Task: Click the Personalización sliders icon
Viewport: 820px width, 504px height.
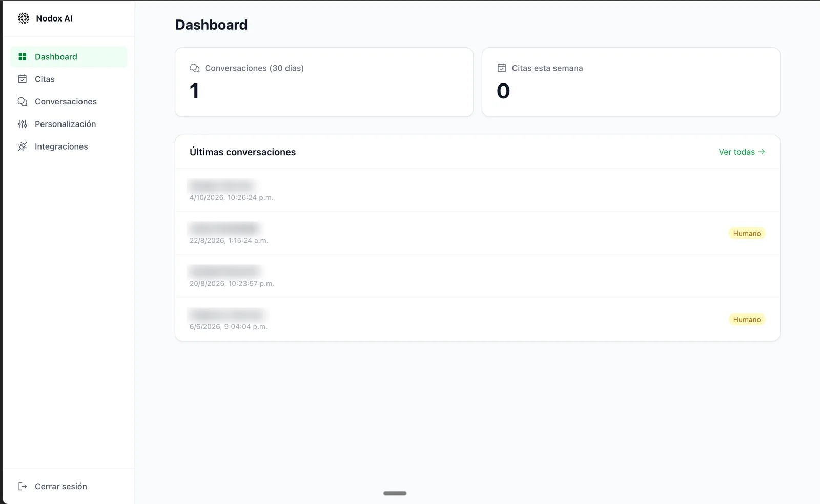Action: pyautogui.click(x=23, y=124)
